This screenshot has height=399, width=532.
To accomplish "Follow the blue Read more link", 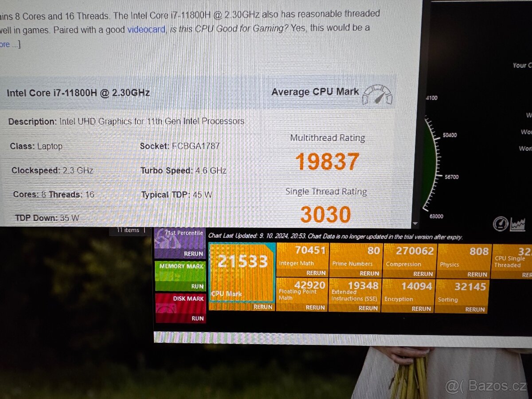I will coord(5,43).
